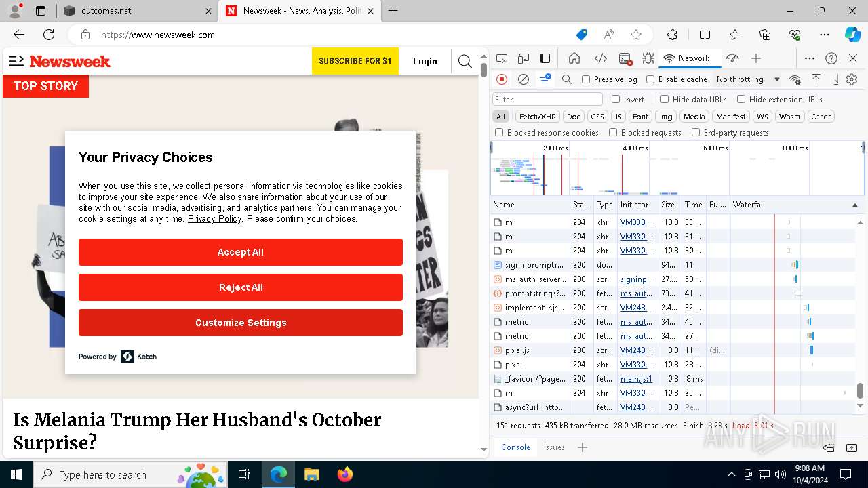Show hidden system tray icons
Viewport: 868px width, 488px height.
731,474
